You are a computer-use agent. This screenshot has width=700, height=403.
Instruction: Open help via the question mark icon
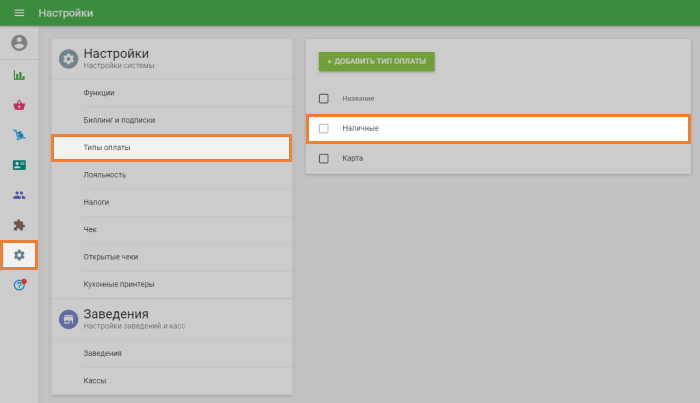tap(19, 285)
